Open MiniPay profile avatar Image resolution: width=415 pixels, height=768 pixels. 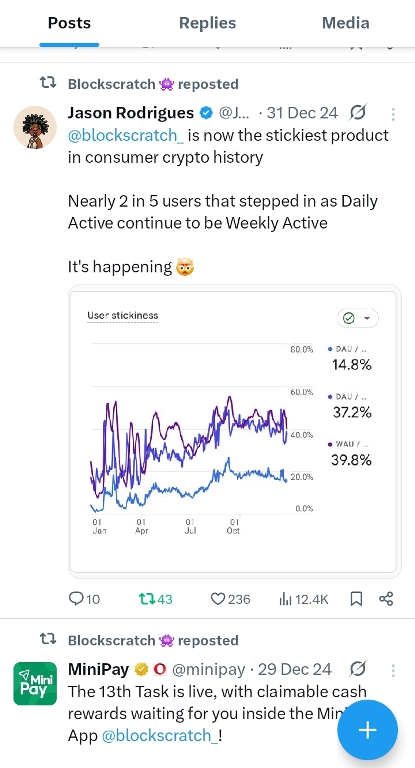tap(35, 683)
